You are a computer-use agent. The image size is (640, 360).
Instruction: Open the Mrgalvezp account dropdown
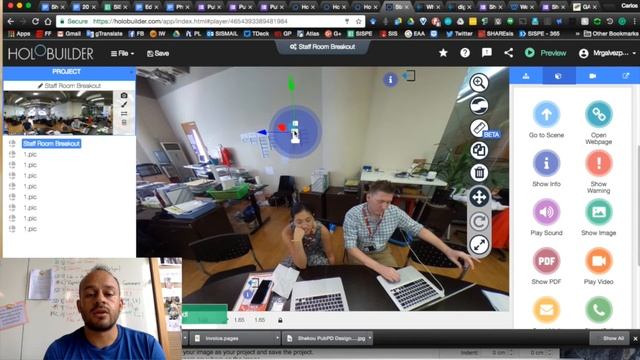pyautogui.click(x=607, y=53)
